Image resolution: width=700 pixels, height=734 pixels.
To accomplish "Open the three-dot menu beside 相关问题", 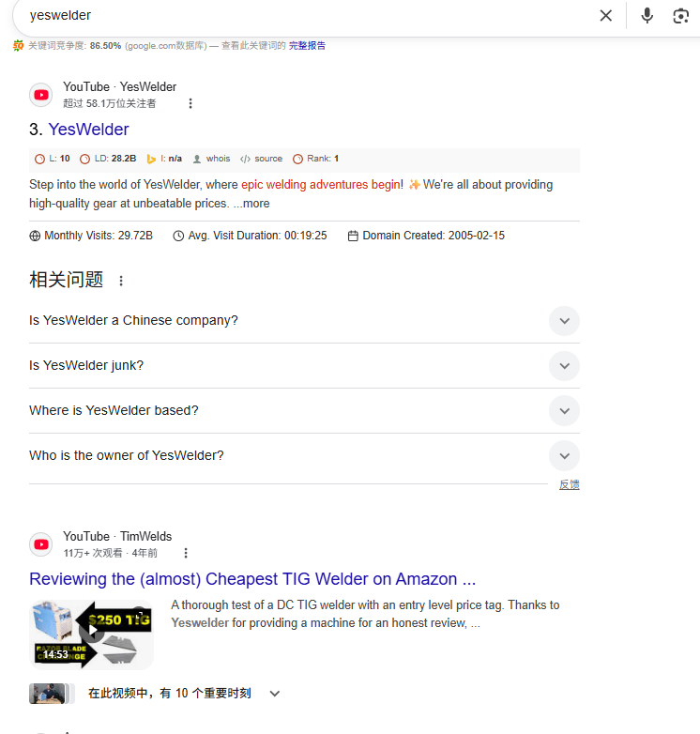I will 121,281.
